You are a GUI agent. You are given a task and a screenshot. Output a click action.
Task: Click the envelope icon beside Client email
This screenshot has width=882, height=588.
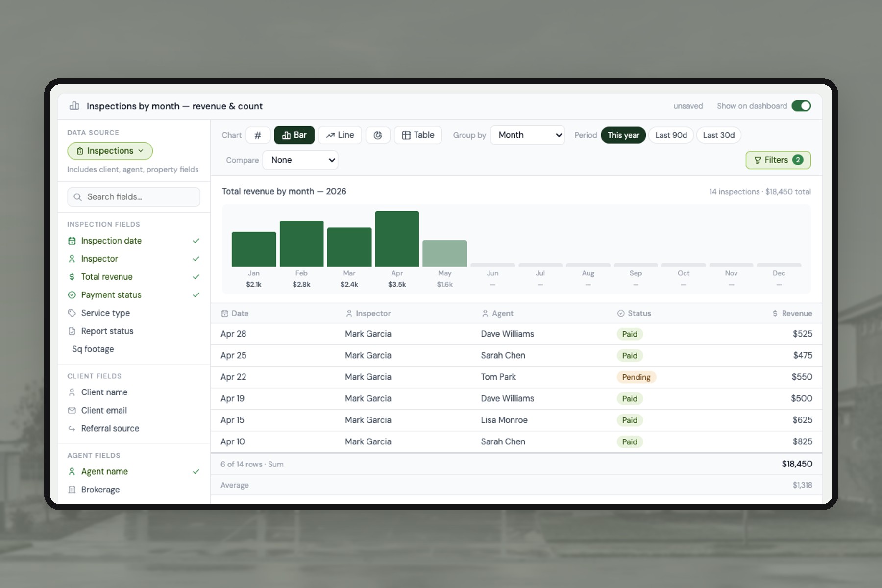(72, 410)
